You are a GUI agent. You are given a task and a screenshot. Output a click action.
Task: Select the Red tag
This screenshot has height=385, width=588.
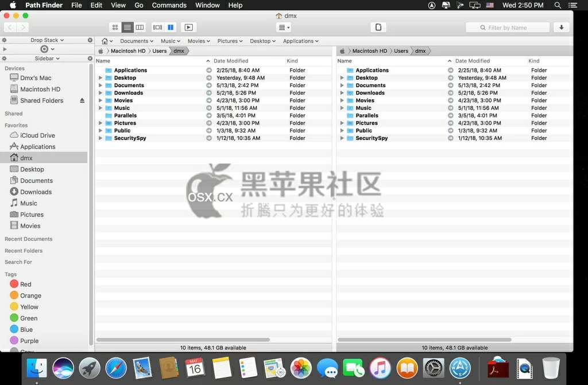click(x=25, y=284)
